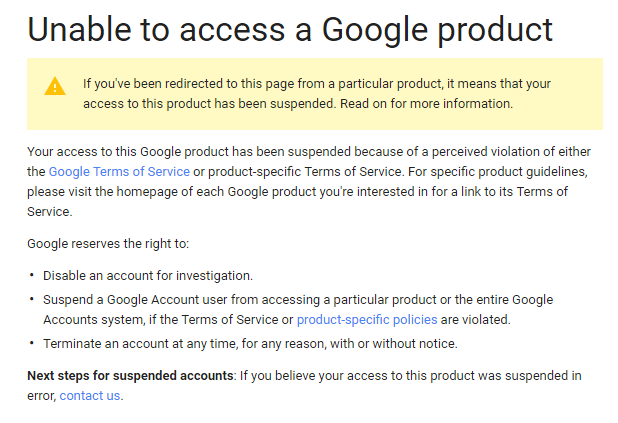Click the 'Read on for more information' sentence
The width and height of the screenshot is (618, 423).
click(x=426, y=104)
